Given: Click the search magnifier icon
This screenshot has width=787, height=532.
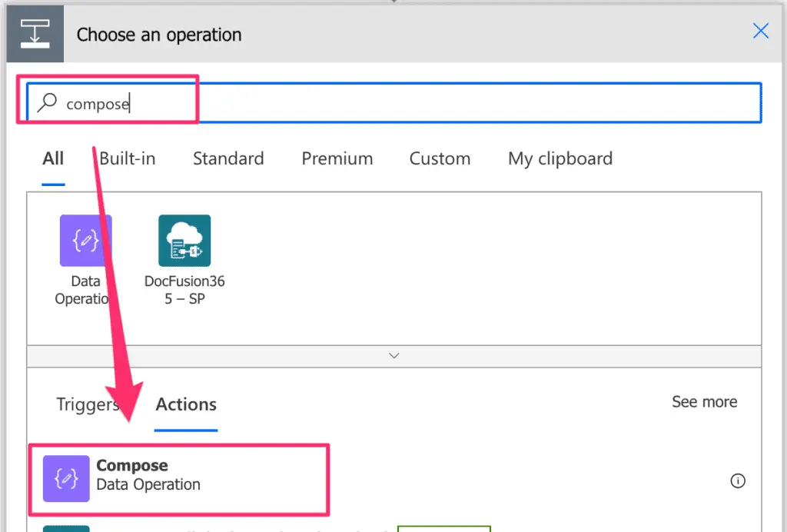Looking at the screenshot, I should pos(48,102).
